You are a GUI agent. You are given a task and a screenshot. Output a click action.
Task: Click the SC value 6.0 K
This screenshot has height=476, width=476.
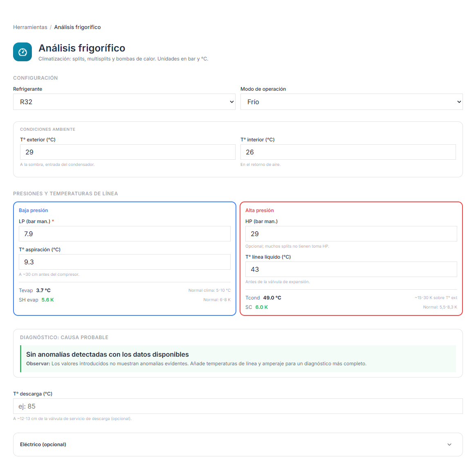click(x=262, y=307)
